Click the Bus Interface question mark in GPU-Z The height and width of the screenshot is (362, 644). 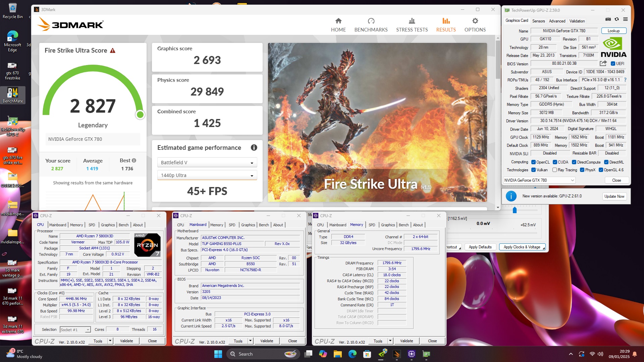(625, 80)
